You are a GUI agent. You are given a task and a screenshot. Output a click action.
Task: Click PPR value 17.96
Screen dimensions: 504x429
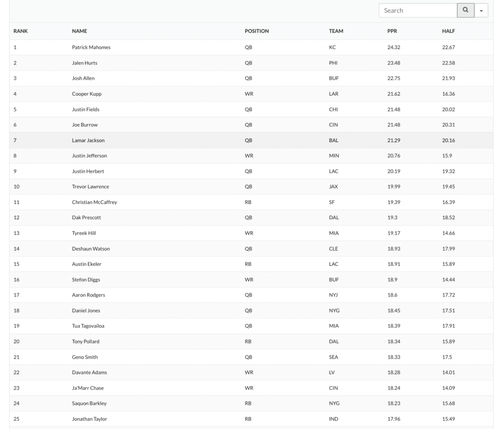click(394, 419)
